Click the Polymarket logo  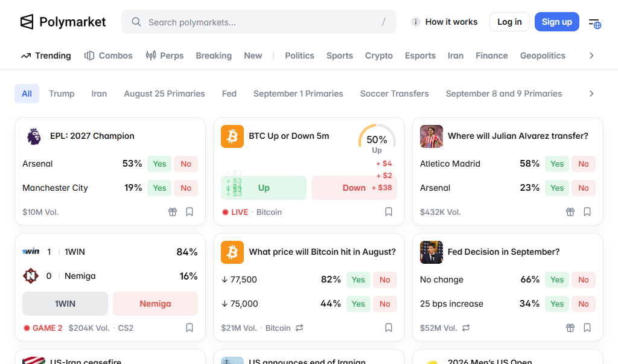tap(63, 22)
